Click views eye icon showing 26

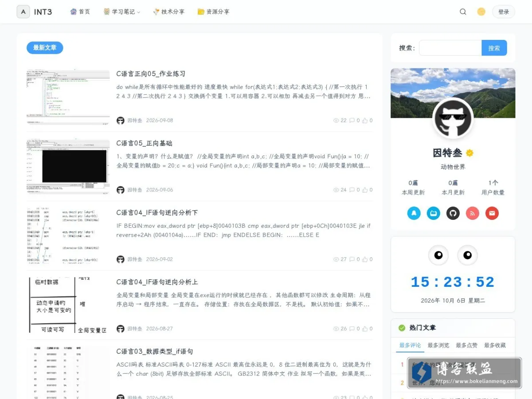click(336, 329)
